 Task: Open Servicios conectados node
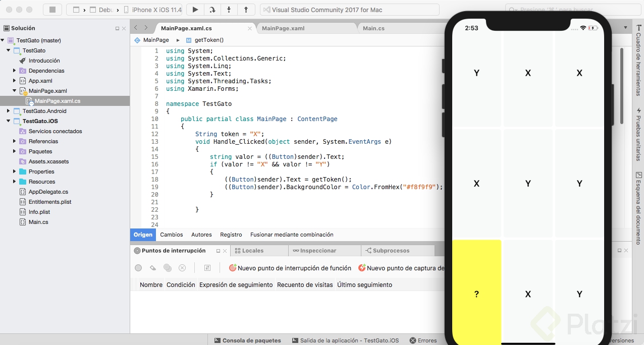coord(55,131)
